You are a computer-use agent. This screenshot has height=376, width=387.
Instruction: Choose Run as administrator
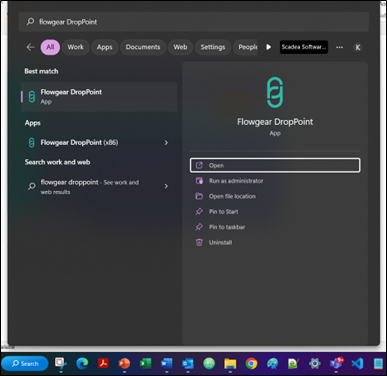[275, 181]
